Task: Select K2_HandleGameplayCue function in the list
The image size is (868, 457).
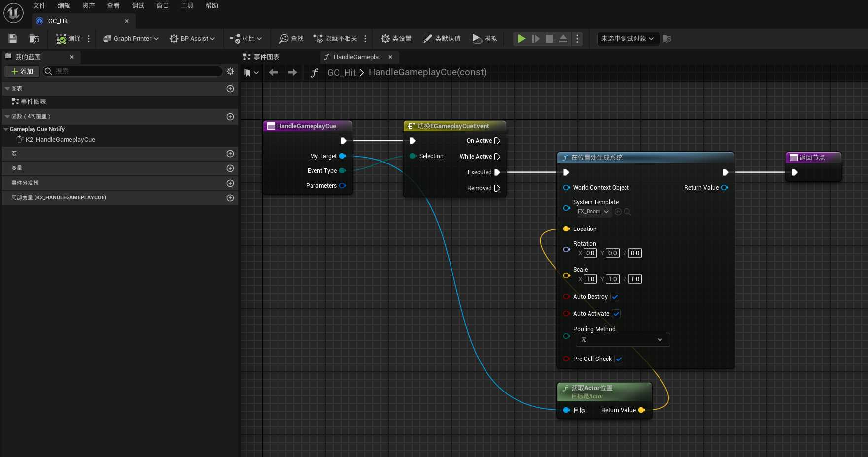Action: [x=60, y=140]
